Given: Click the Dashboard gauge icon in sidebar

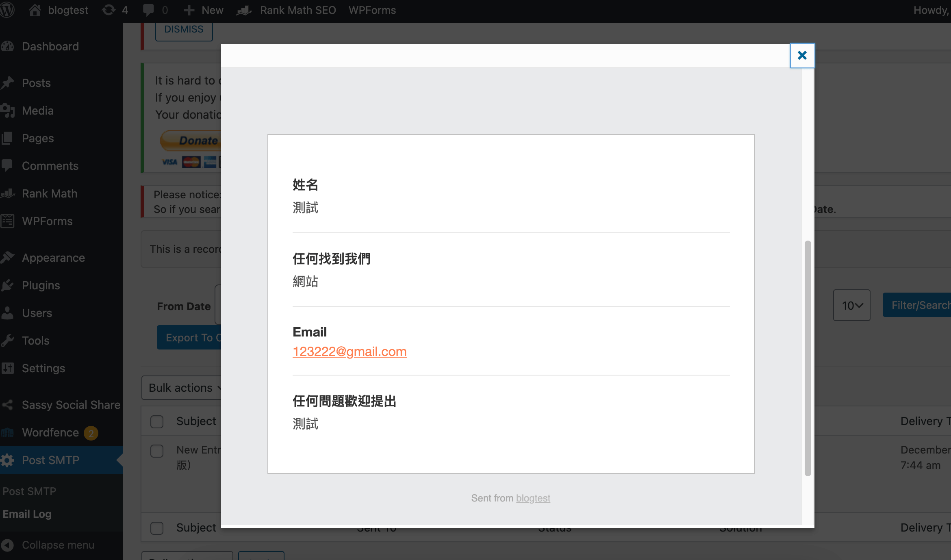Looking at the screenshot, I should pyautogui.click(x=8, y=46).
